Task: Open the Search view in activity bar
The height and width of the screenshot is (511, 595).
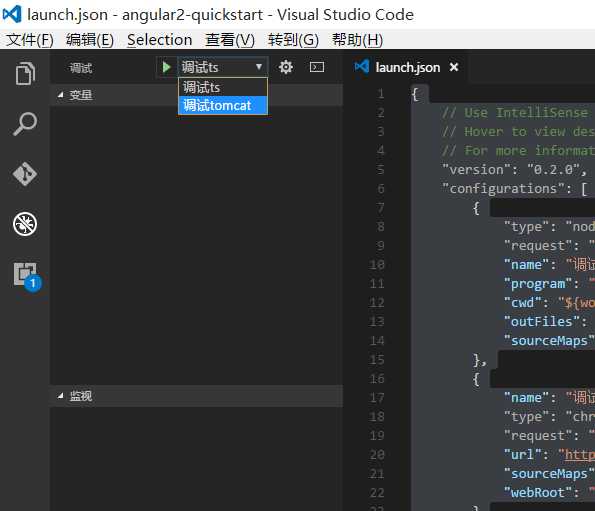Action: 25,124
